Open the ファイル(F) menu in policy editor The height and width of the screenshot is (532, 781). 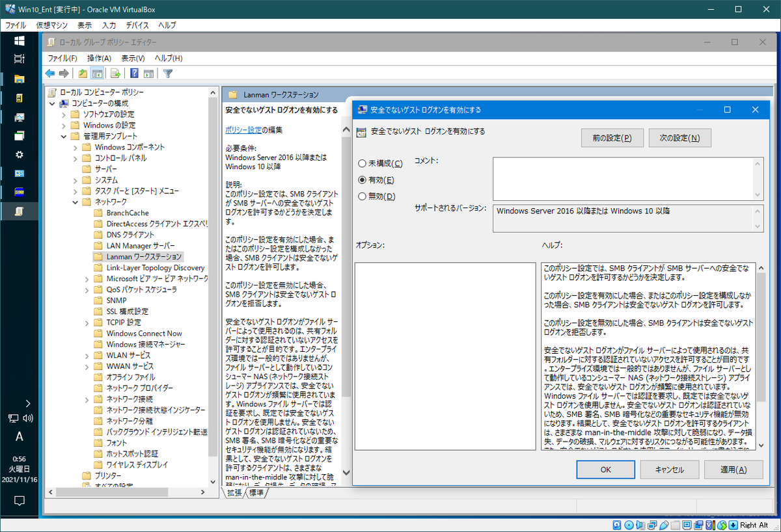[x=62, y=58]
